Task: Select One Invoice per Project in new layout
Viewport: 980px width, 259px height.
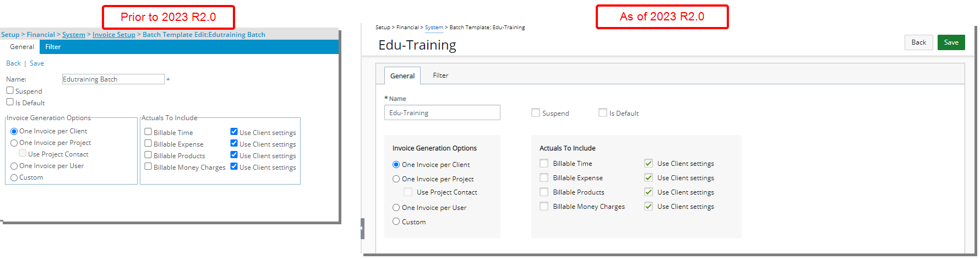Action: pyautogui.click(x=396, y=179)
